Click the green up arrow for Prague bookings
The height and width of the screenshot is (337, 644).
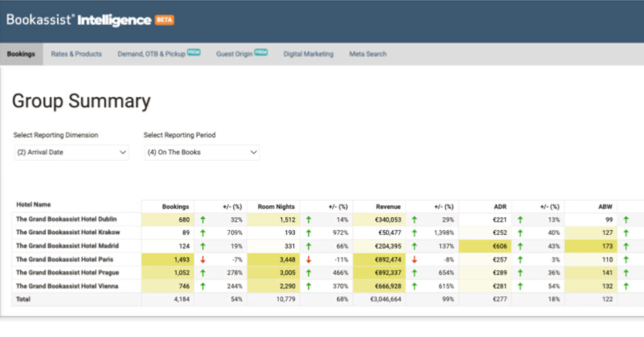click(203, 273)
